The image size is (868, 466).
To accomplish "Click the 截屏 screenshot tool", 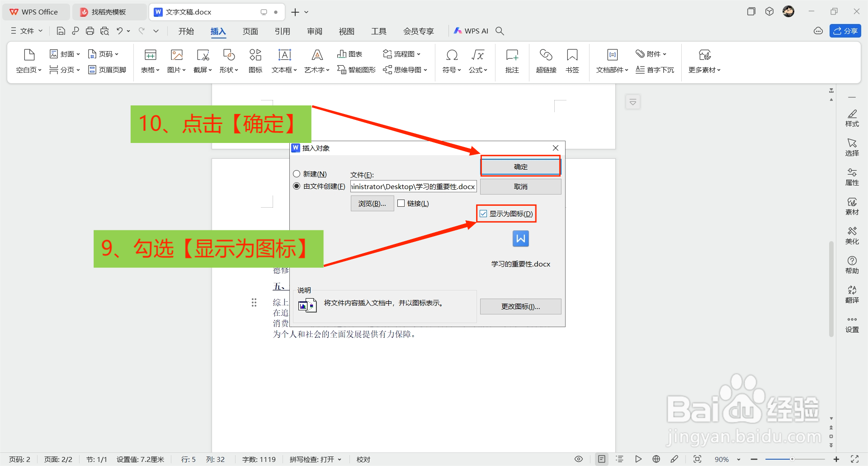I will (x=203, y=61).
